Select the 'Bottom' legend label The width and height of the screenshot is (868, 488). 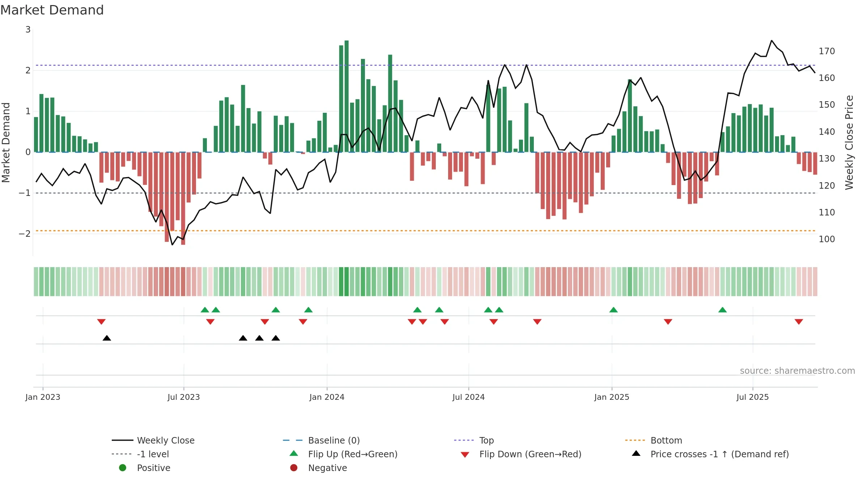pyautogui.click(x=666, y=440)
